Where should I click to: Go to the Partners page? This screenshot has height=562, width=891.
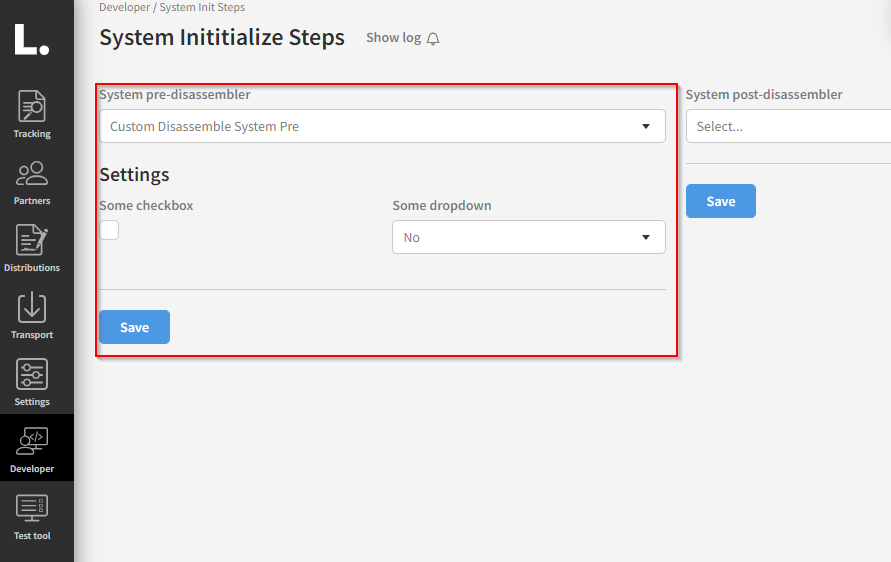tap(32, 181)
